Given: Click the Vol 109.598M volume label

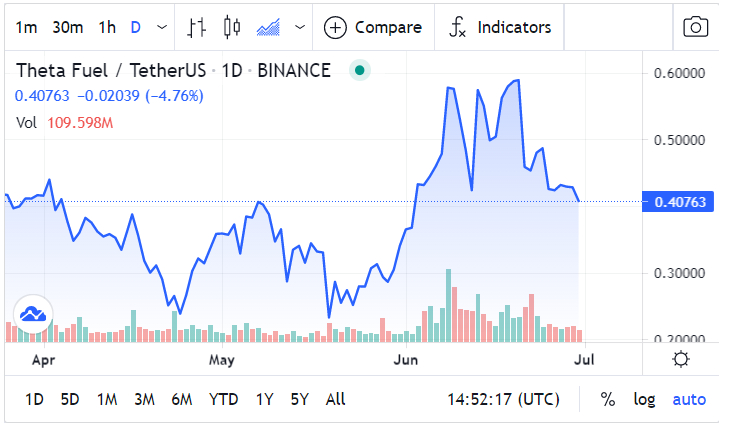Looking at the screenshot, I should coord(65,123).
